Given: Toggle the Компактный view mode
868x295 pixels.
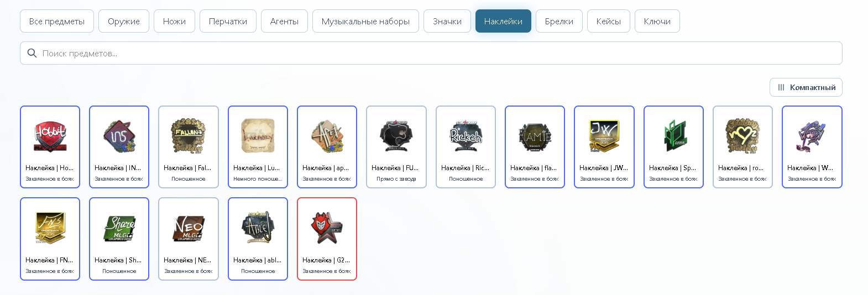Looking at the screenshot, I should coord(806,87).
